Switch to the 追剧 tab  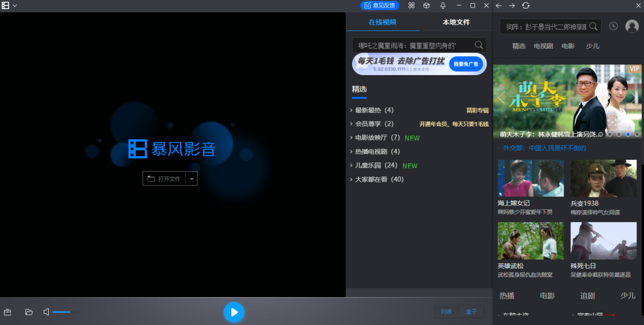[x=588, y=296]
